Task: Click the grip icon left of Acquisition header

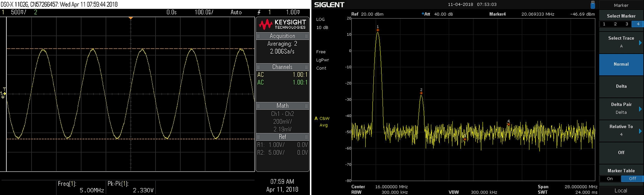Action: pos(258,36)
